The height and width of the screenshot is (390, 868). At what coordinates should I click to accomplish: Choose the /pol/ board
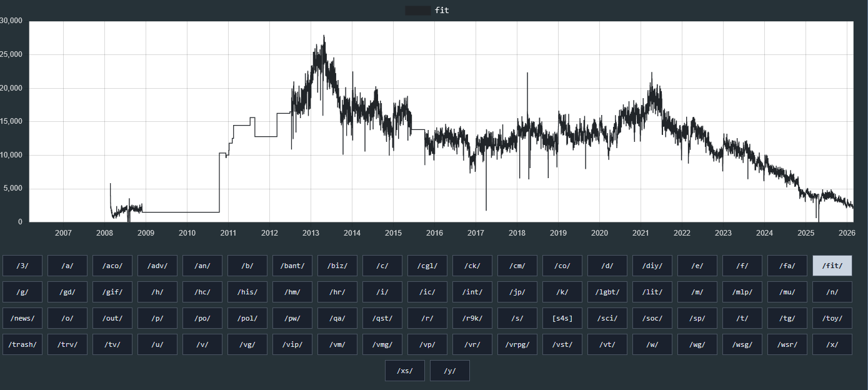coord(247,318)
